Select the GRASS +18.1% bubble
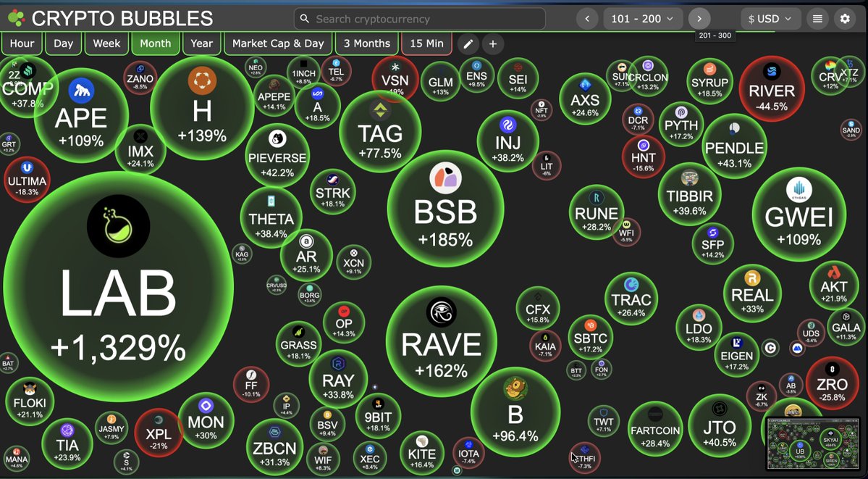The width and height of the screenshot is (868, 479). [299, 343]
